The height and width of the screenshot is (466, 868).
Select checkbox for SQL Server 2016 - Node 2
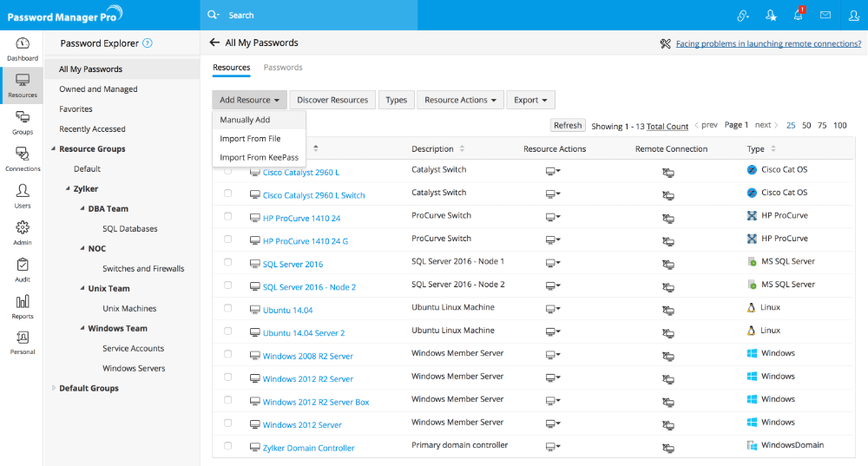(x=227, y=285)
